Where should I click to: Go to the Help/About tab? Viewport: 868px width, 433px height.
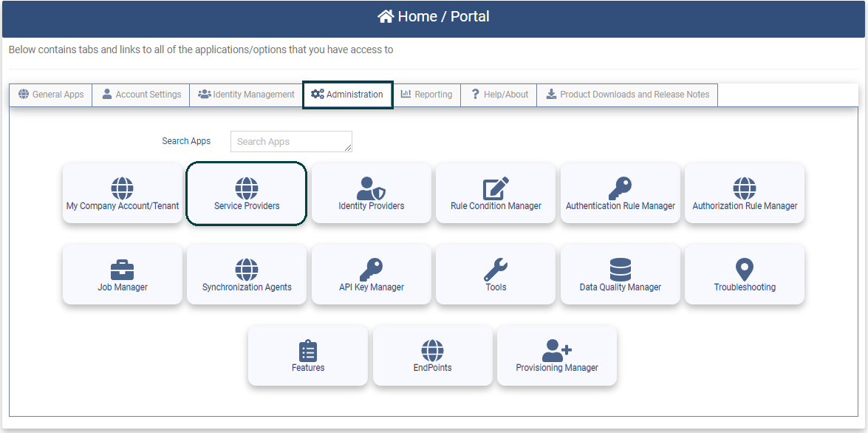(498, 95)
